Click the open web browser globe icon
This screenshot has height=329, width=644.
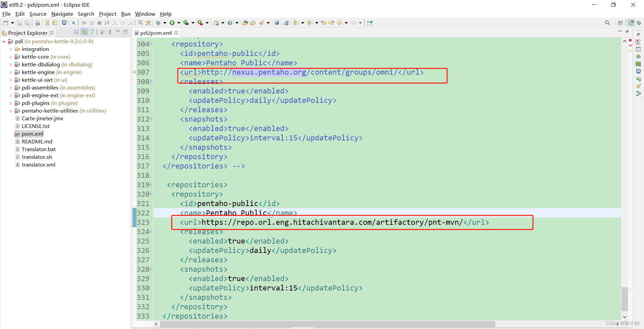(277, 23)
